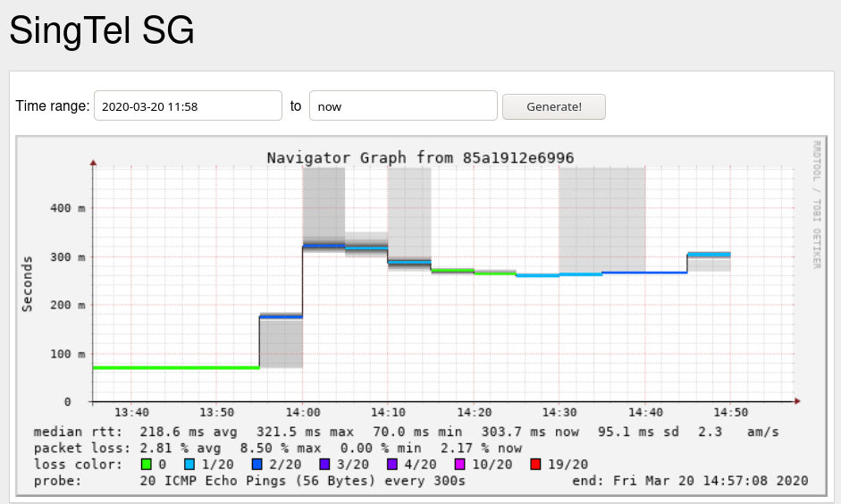
Task: Click the green 0 loss color swatch
Action: coord(146,465)
